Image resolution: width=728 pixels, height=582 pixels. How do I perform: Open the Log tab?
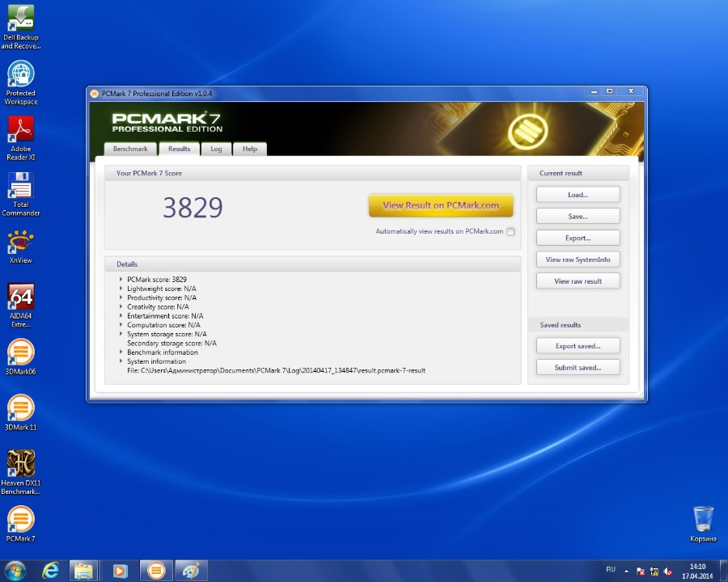click(216, 149)
